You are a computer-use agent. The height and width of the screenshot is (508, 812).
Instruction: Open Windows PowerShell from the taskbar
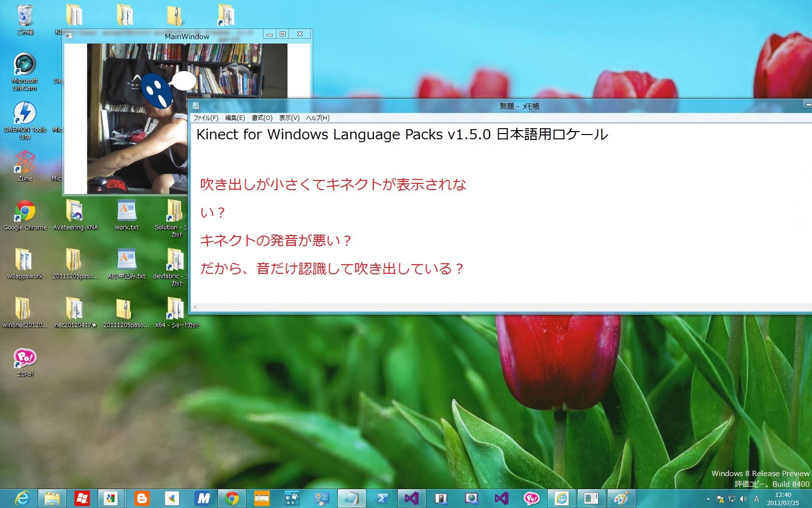(x=382, y=498)
